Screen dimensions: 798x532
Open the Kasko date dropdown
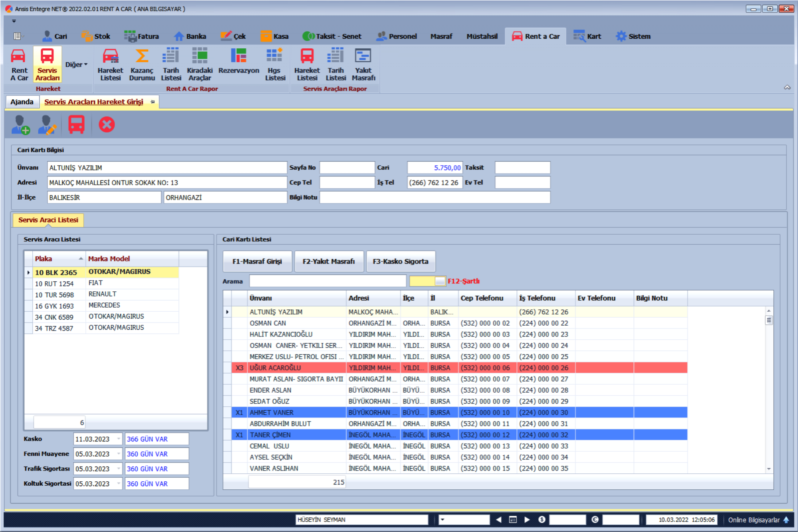[119, 439]
